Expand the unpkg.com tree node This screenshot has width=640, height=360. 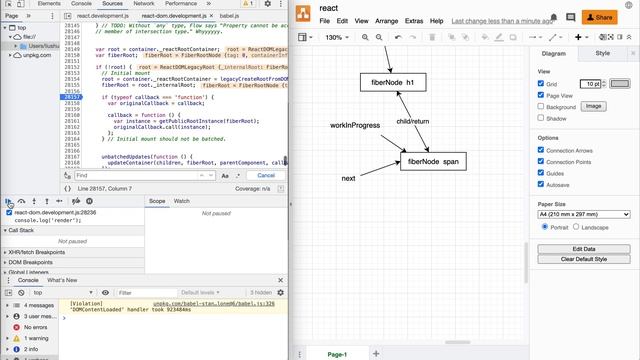pyautogui.click(x=10, y=55)
